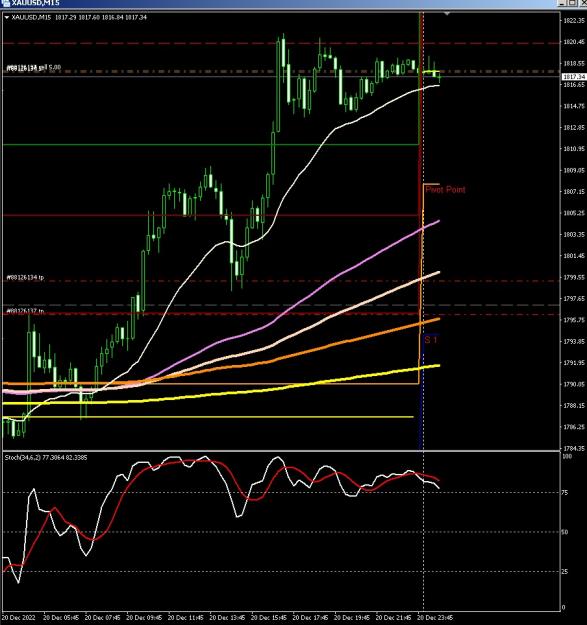587x625 pixels.
Task: Click the Stoch(34,6,2) indicator label
Action: [x=46, y=458]
